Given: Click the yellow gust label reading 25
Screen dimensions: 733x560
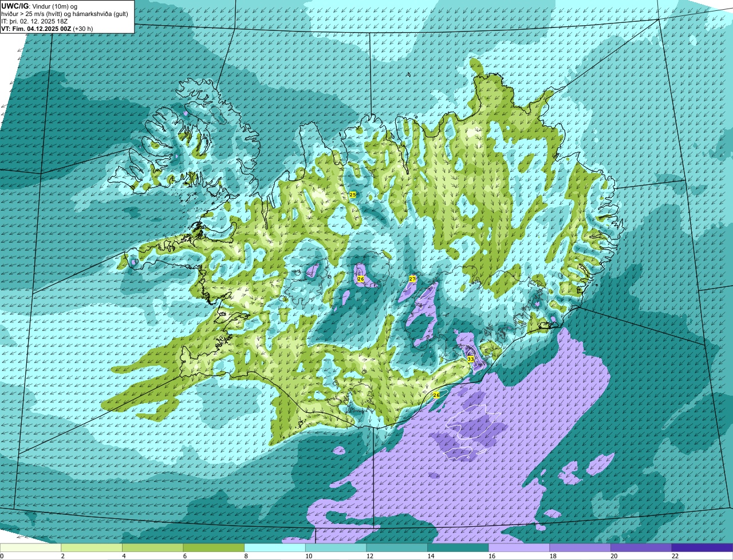Looking at the screenshot, I should click(353, 195).
